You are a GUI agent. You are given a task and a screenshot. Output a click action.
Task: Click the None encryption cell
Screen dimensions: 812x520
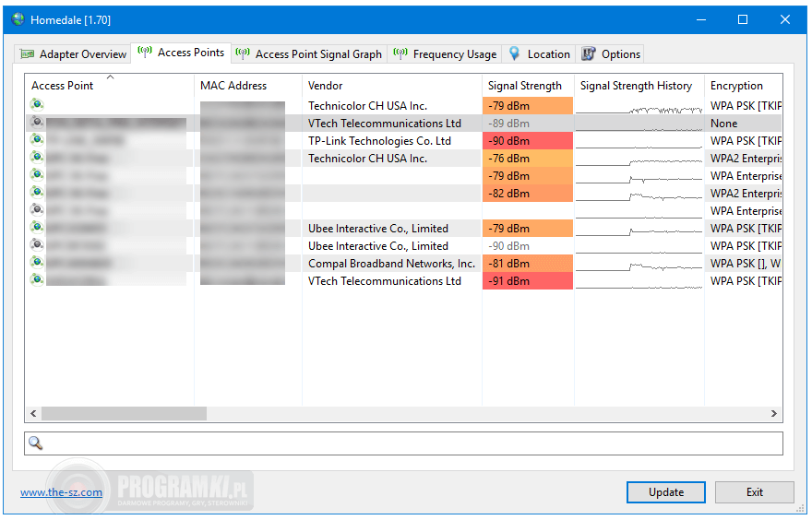(x=744, y=124)
